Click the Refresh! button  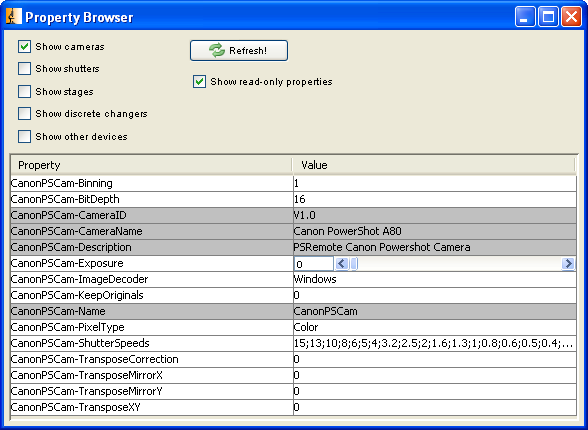pos(239,50)
